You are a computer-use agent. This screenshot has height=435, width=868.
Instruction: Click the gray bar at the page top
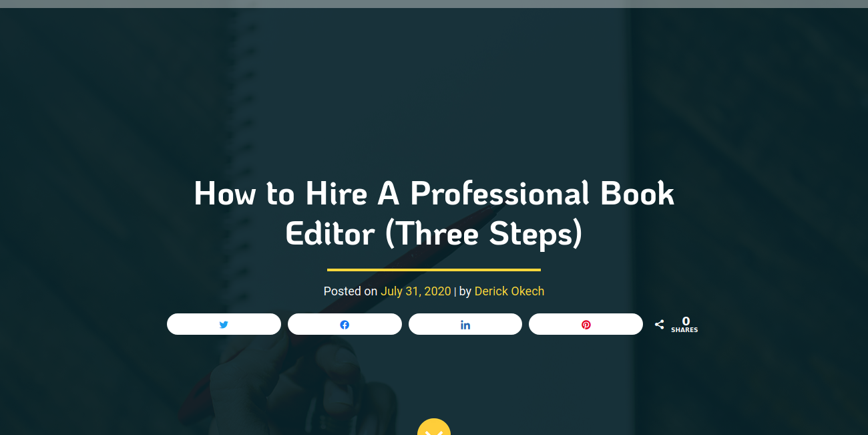click(434, 3)
